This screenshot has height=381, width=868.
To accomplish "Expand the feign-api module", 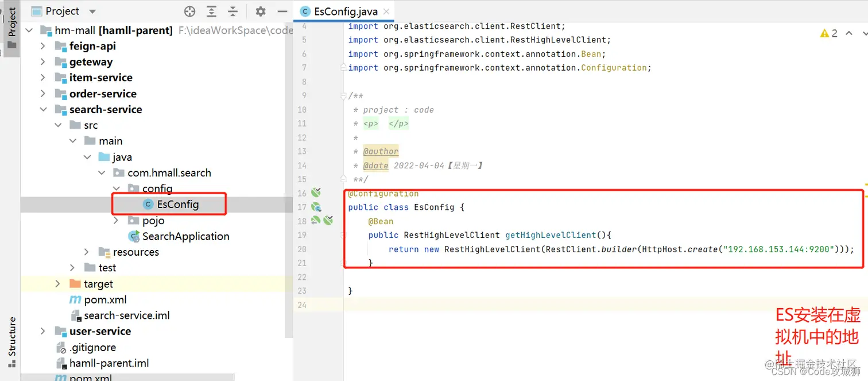I will (43, 46).
